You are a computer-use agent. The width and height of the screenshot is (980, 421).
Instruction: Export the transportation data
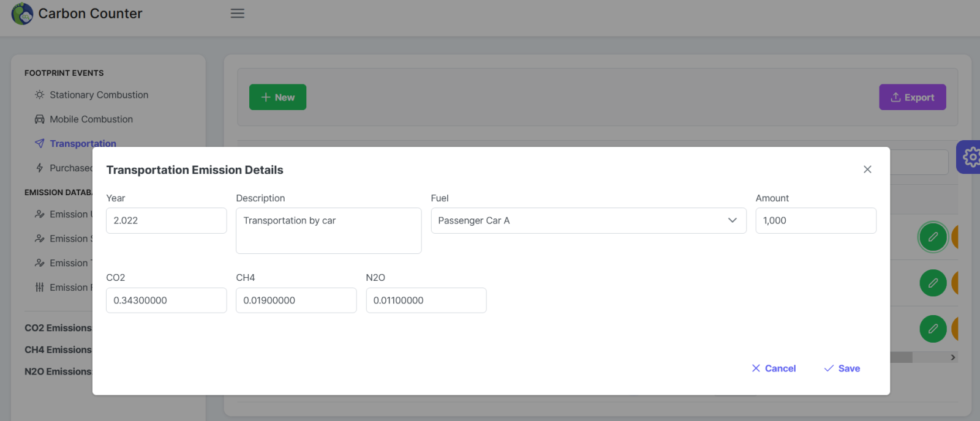point(912,97)
